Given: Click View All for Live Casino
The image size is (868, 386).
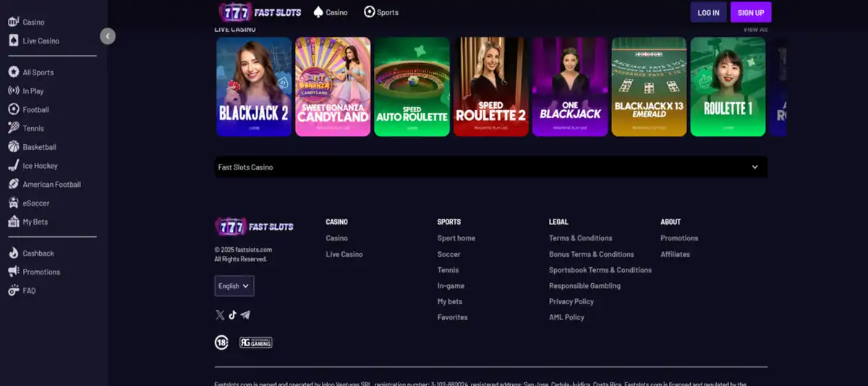Looking at the screenshot, I should pyautogui.click(x=755, y=29).
